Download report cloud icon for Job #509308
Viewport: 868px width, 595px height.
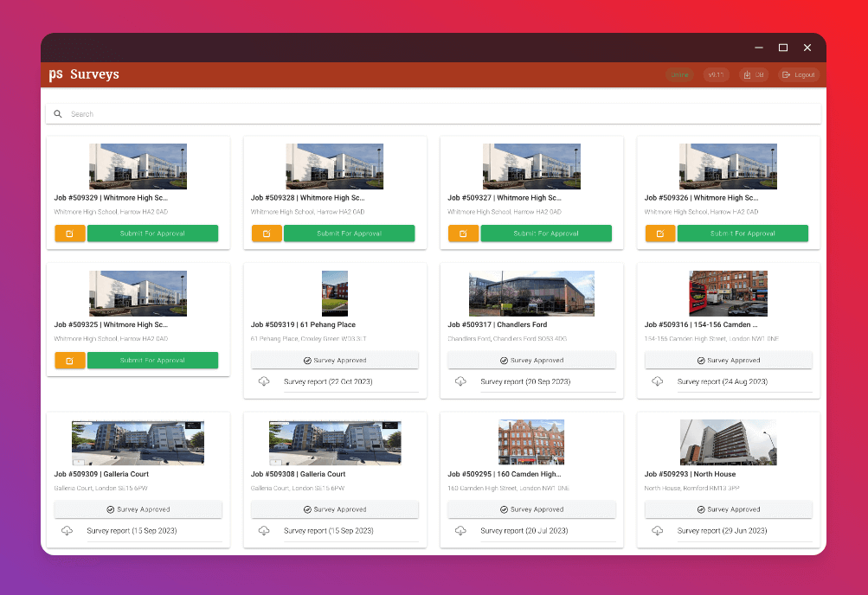pos(264,531)
